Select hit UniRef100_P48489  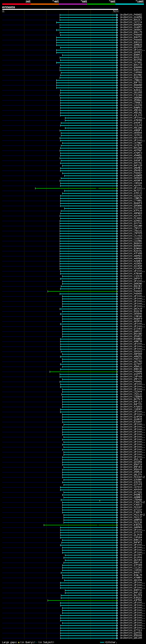pos(131,87)
